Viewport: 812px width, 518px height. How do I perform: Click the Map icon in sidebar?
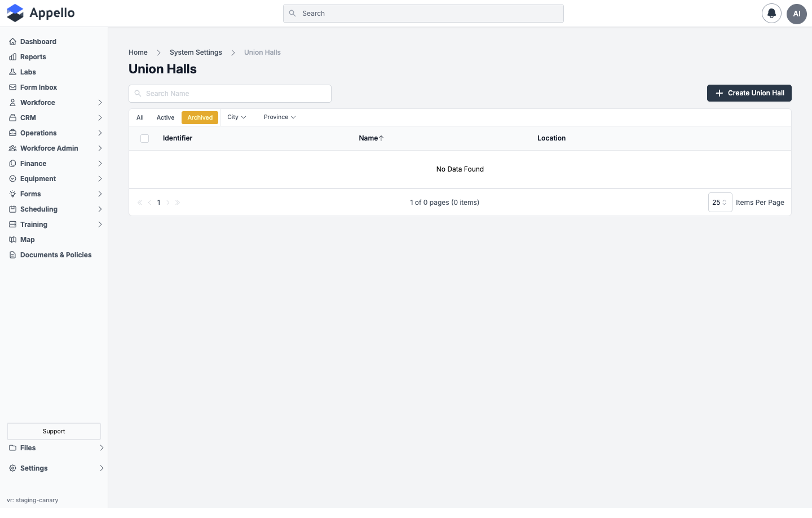point(12,240)
